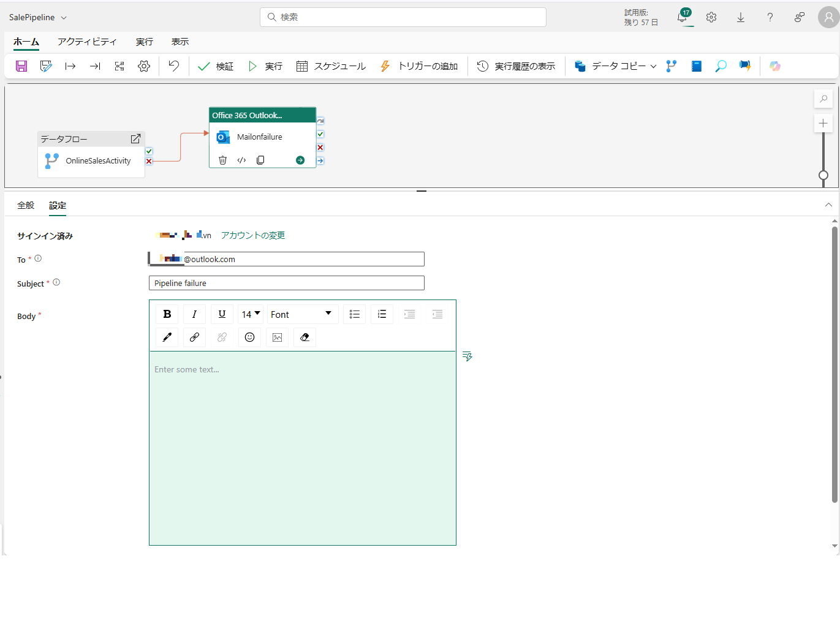Screen dimensions: 840x632
Task: Click the canvas zoom slider handle
Action: [x=823, y=175]
